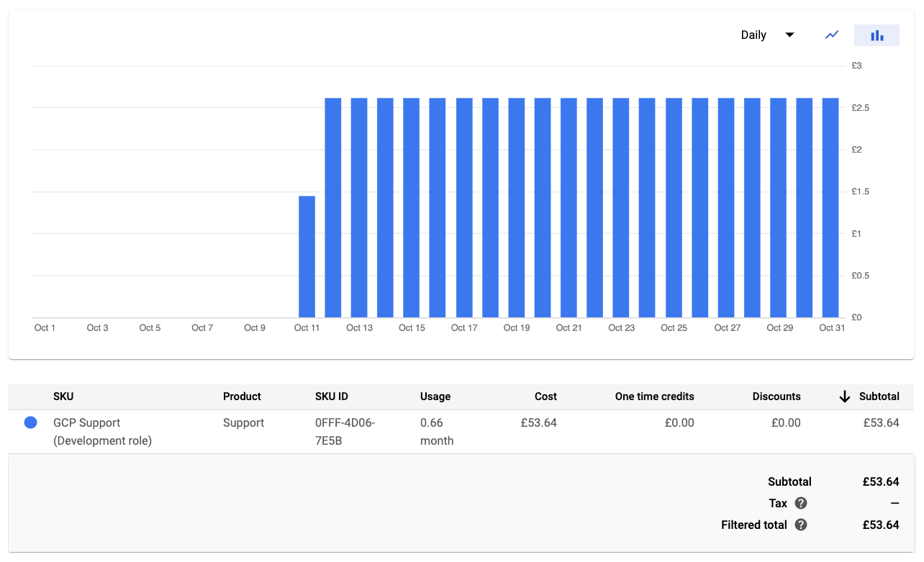Click the Oct 31 bar in chart
This screenshot has height=562, width=924.
coord(830,208)
